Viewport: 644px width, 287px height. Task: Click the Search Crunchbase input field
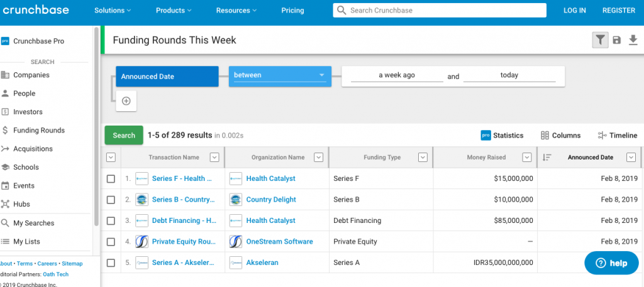[440, 10]
